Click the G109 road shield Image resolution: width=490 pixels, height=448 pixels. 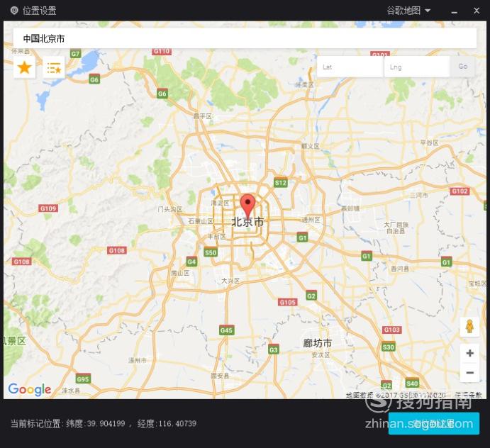click(48, 208)
